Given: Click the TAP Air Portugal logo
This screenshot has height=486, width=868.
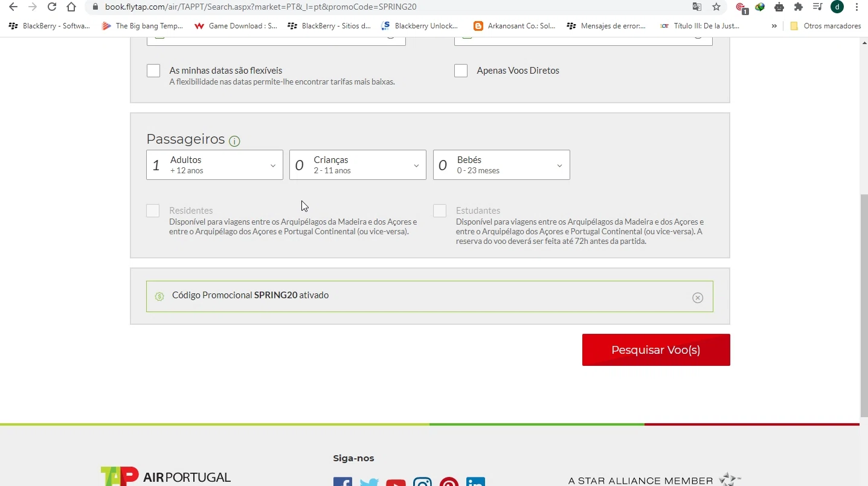Looking at the screenshot, I should (x=166, y=476).
